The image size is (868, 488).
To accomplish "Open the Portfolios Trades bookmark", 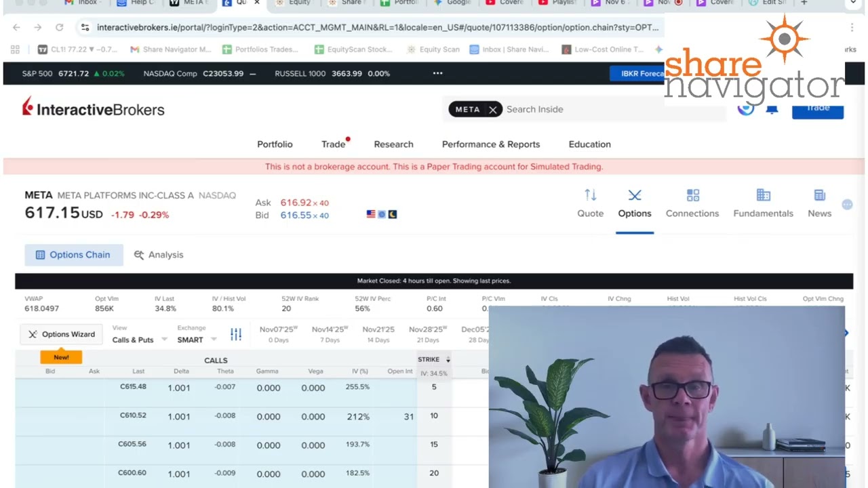I will tap(260, 49).
